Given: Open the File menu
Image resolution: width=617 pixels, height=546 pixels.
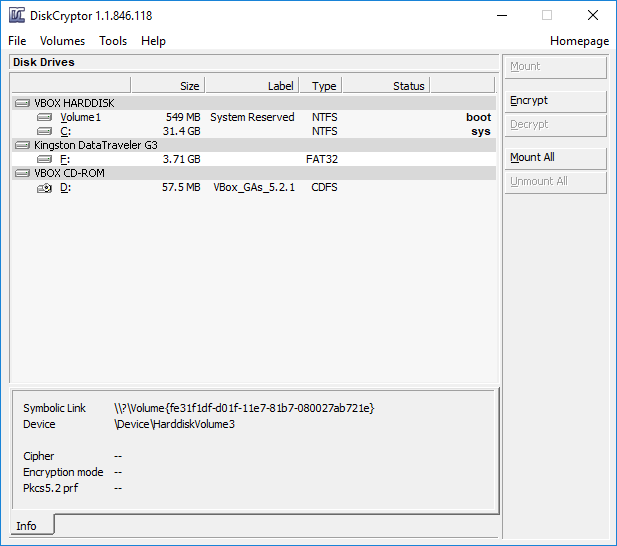Looking at the screenshot, I should pyautogui.click(x=17, y=41).
